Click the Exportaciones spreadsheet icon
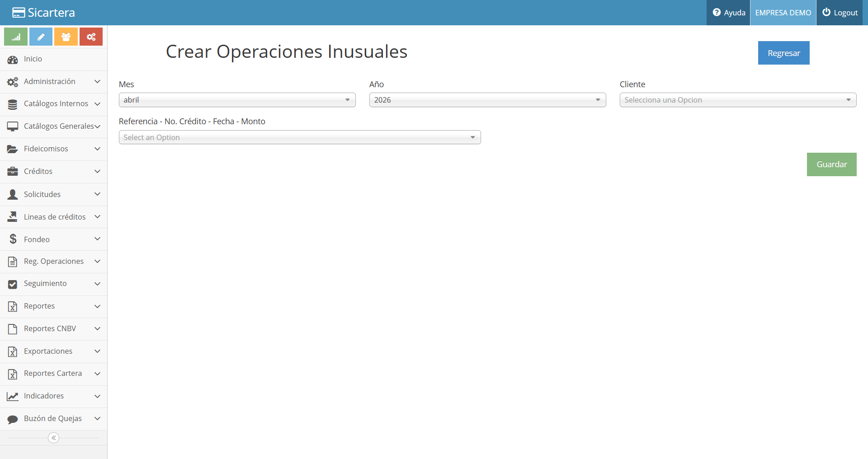The image size is (868, 459). tap(13, 351)
